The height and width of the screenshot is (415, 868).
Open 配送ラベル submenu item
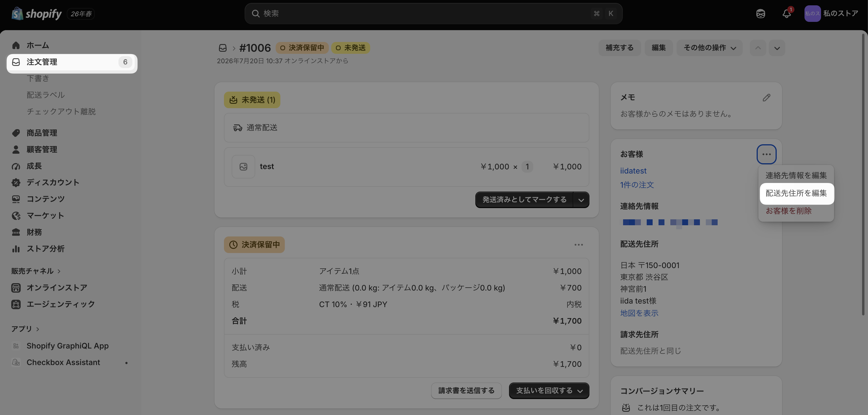45,95
